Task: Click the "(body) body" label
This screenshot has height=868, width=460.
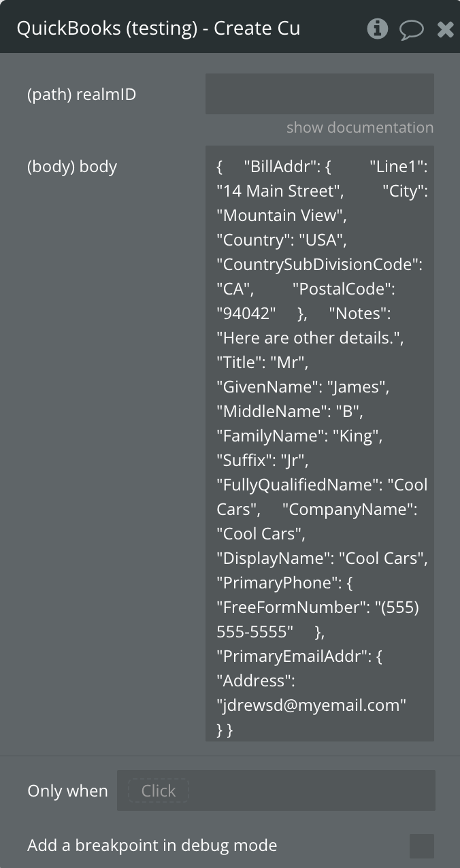Action: click(72, 167)
